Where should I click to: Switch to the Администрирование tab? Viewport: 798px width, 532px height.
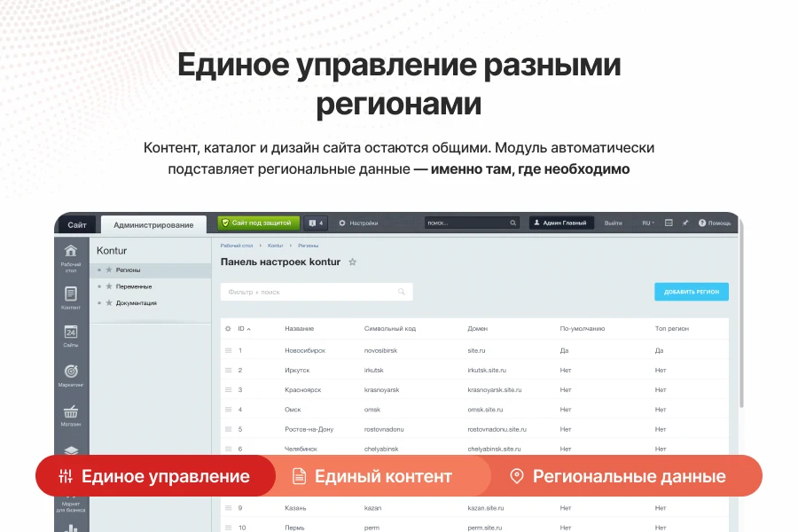[153, 224]
